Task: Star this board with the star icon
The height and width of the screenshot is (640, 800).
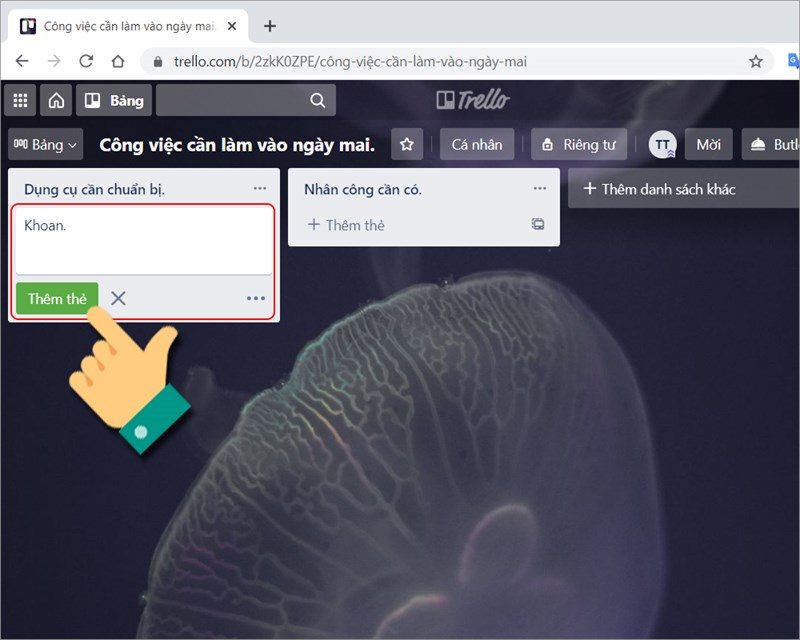Action: pos(406,144)
